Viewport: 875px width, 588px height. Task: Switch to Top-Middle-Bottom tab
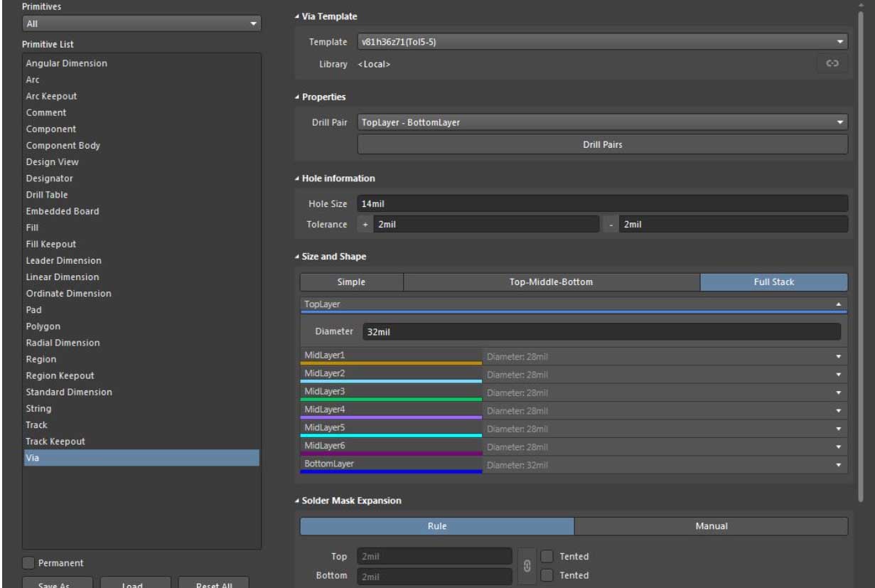552,282
